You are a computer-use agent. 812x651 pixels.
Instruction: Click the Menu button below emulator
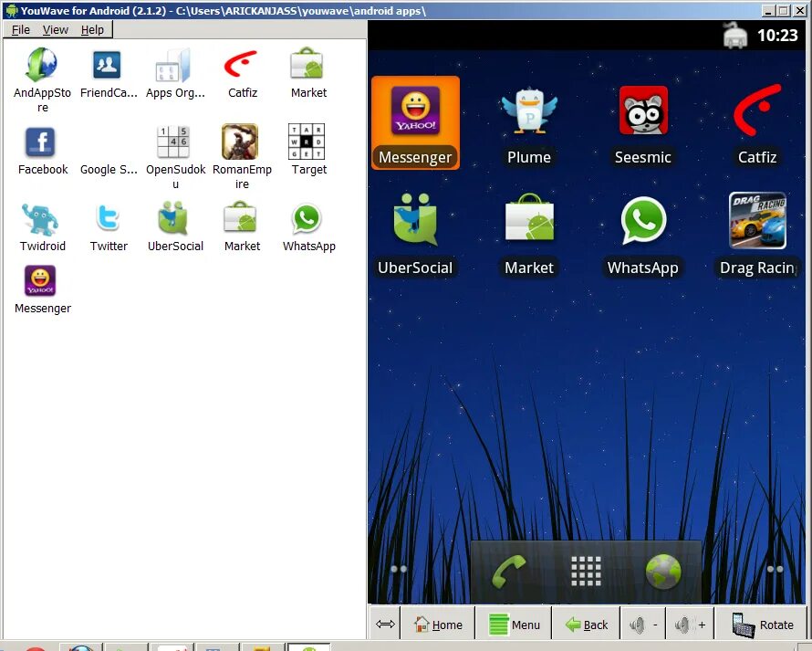click(514, 625)
